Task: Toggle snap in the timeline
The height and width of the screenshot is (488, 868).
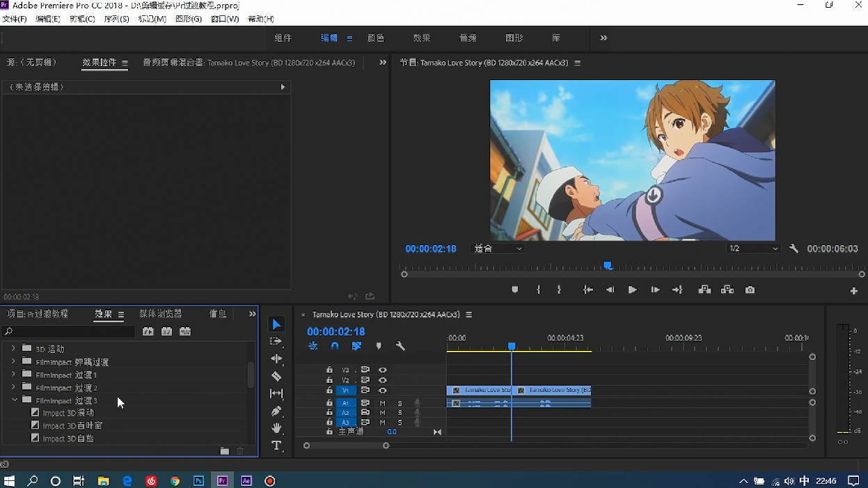Action: (335, 346)
